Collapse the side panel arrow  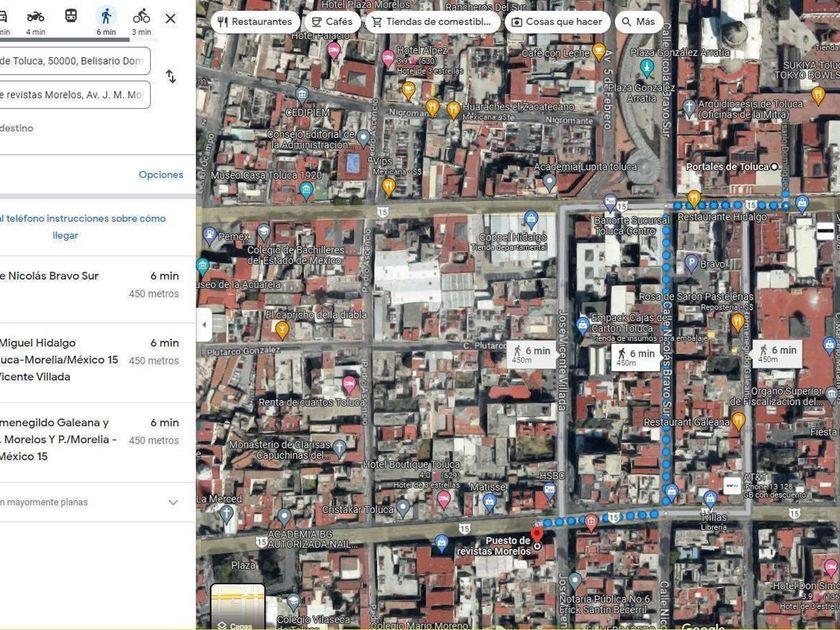point(204,324)
